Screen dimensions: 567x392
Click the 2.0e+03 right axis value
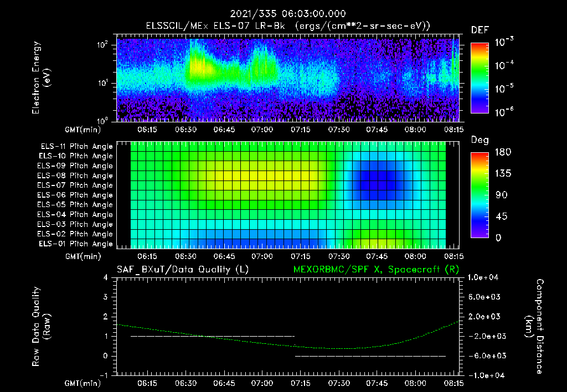coord(484,317)
